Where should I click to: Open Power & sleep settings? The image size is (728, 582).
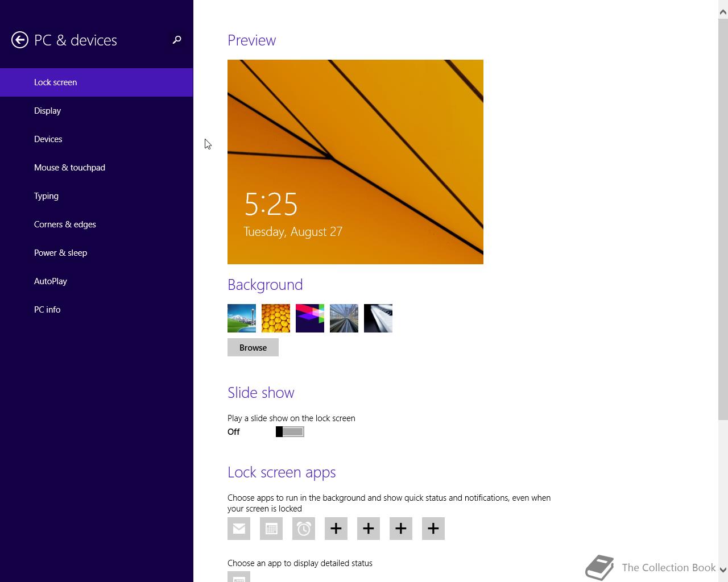click(x=97, y=253)
